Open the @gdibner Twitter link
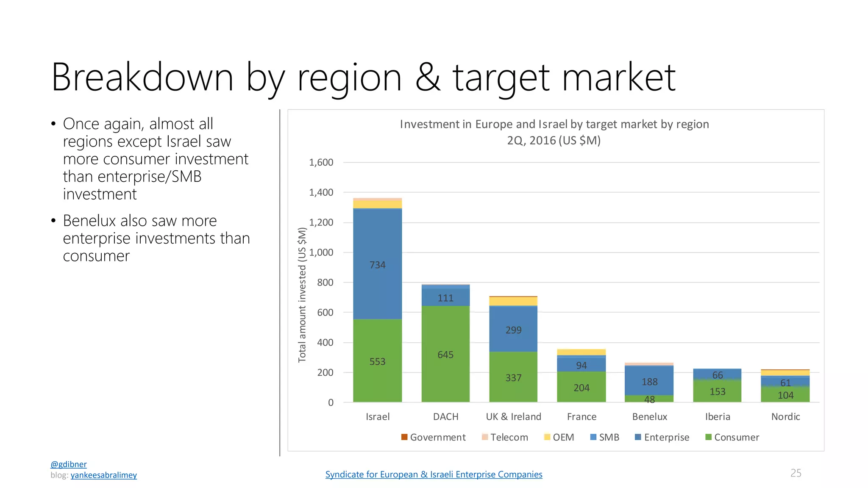 [68, 464]
